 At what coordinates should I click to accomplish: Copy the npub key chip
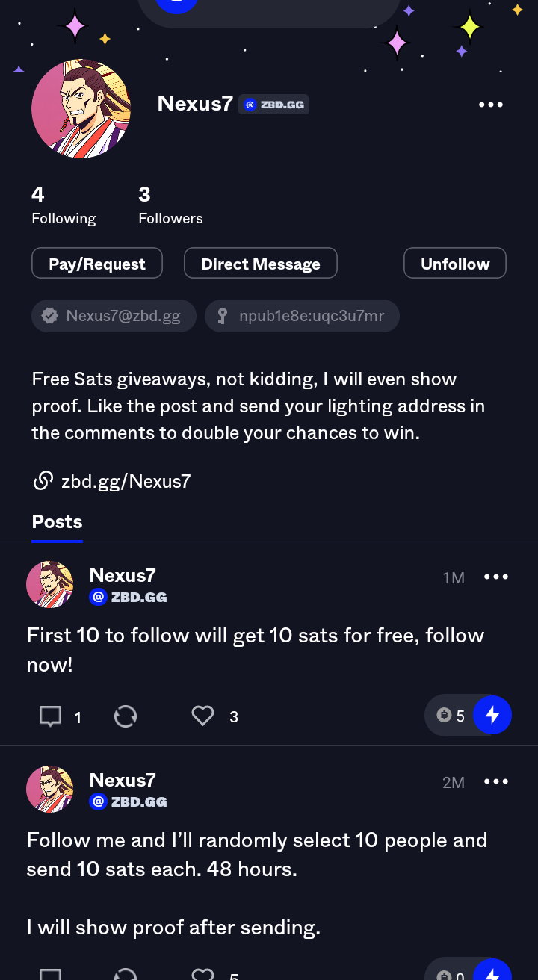302,316
